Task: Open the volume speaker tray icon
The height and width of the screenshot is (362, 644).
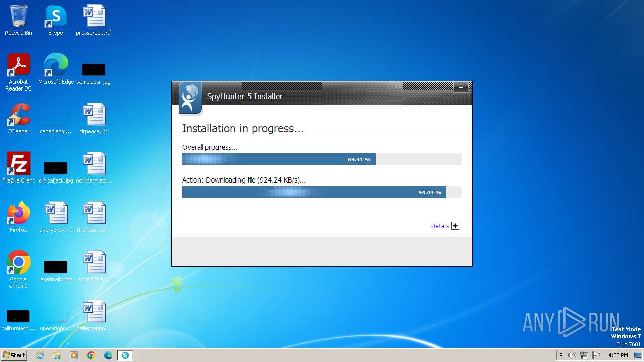Action: pos(572,355)
